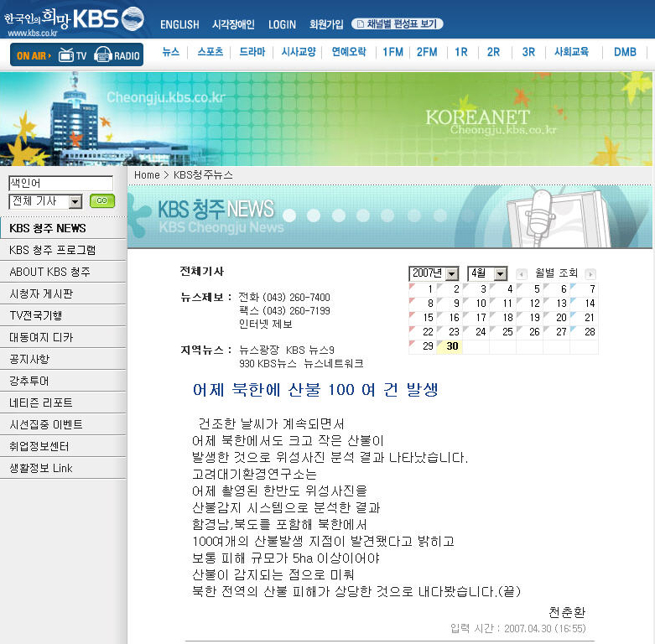Image resolution: width=655 pixels, height=644 pixels.
Task: Open KBS 청주 프로그램 sidebar item
Action: (63, 250)
